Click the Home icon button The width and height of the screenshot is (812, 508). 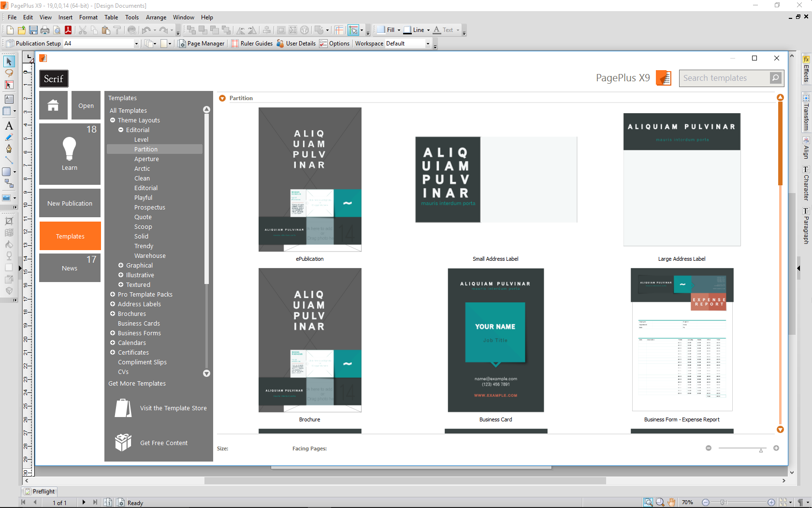pyautogui.click(x=53, y=105)
